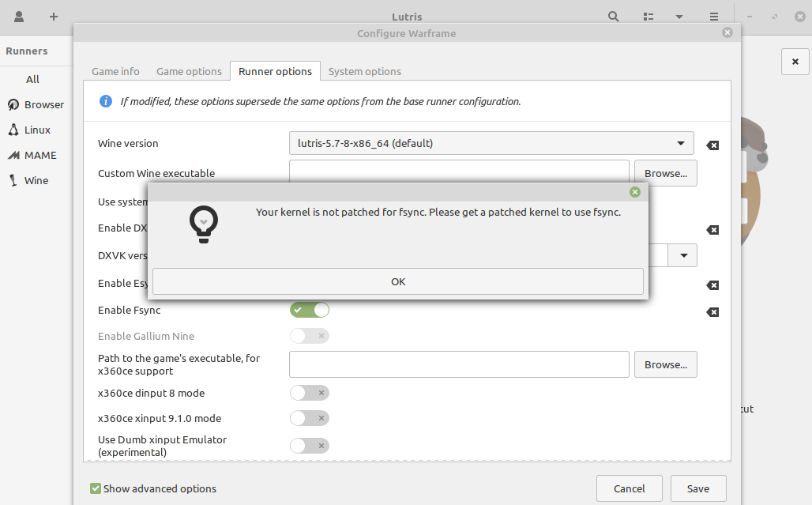812x505 pixels.
Task: Click the 'Runners' sidebar heading
Action: pos(26,51)
